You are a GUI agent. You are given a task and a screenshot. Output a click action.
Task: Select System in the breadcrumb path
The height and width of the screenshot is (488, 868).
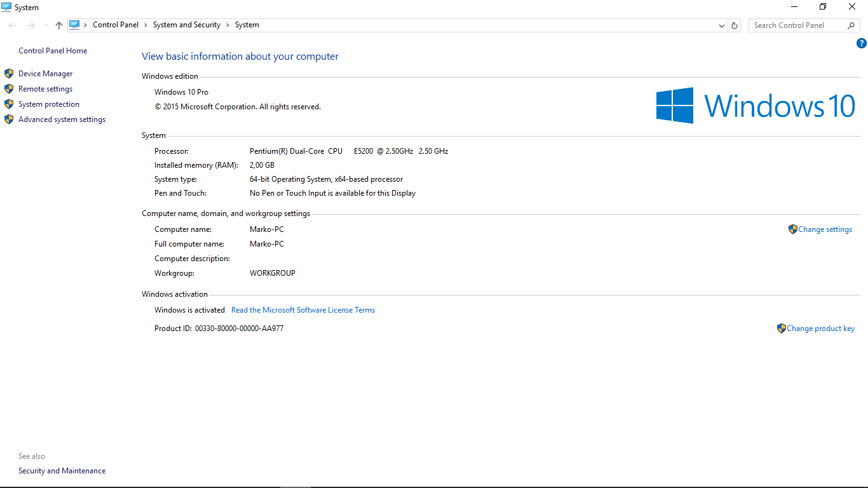coord(247,25)
